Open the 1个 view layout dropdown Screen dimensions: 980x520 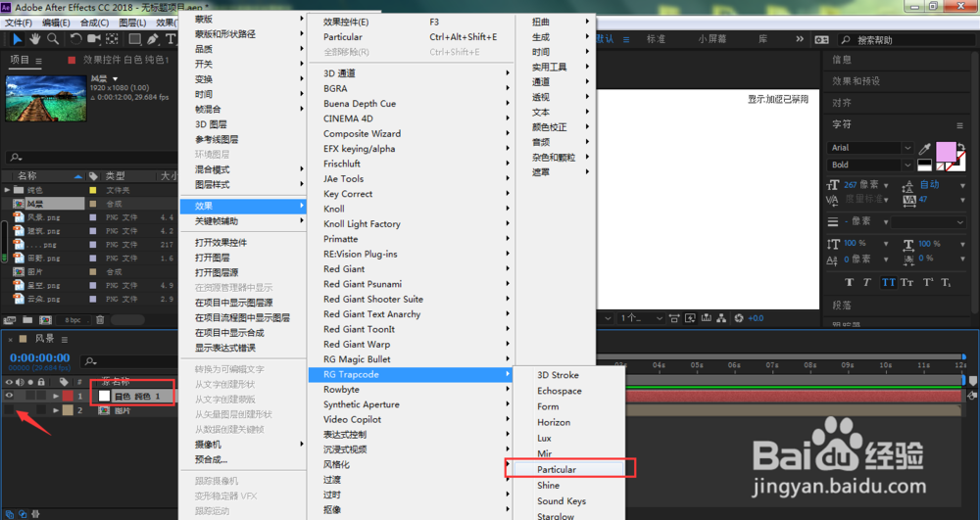641,318
